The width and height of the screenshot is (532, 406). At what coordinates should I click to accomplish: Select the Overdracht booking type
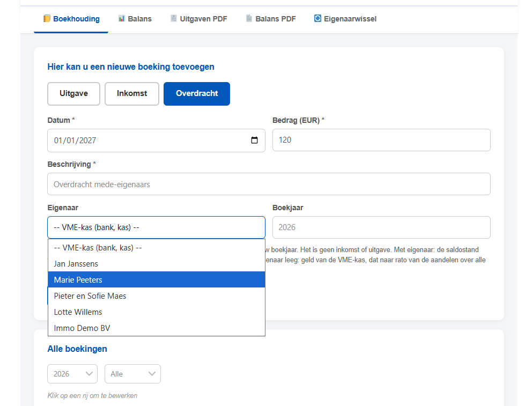(x=197, y=94)
